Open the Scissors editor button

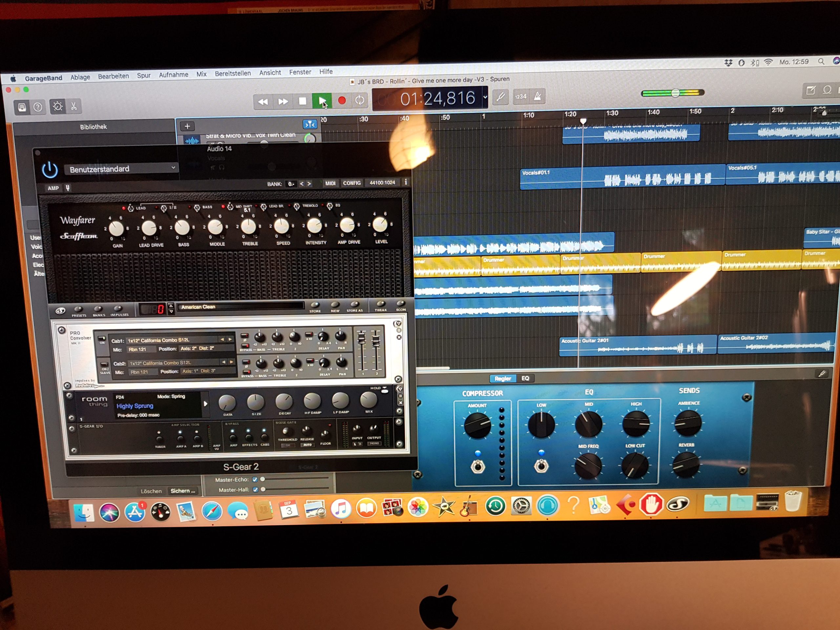click(74, 107)
